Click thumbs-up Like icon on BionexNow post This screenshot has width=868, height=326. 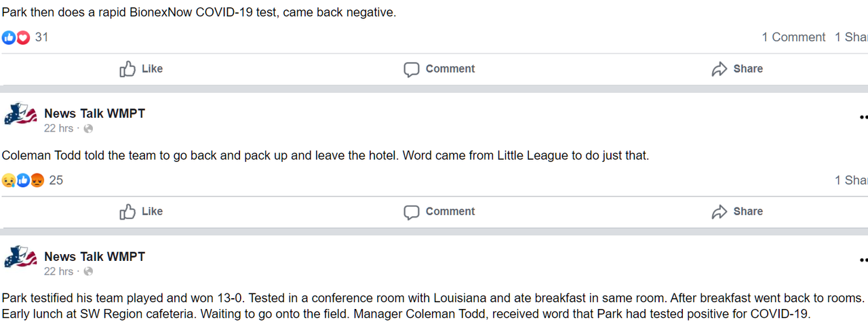pyautogui.click(x=127, y=68)
